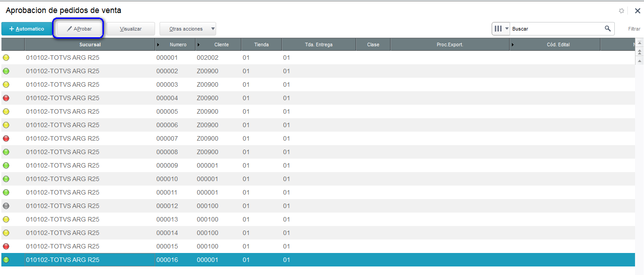Click yellow status icon of order 000003
Image resolution: width=644 pixels, height=275 pixels.
click(6, 84)
